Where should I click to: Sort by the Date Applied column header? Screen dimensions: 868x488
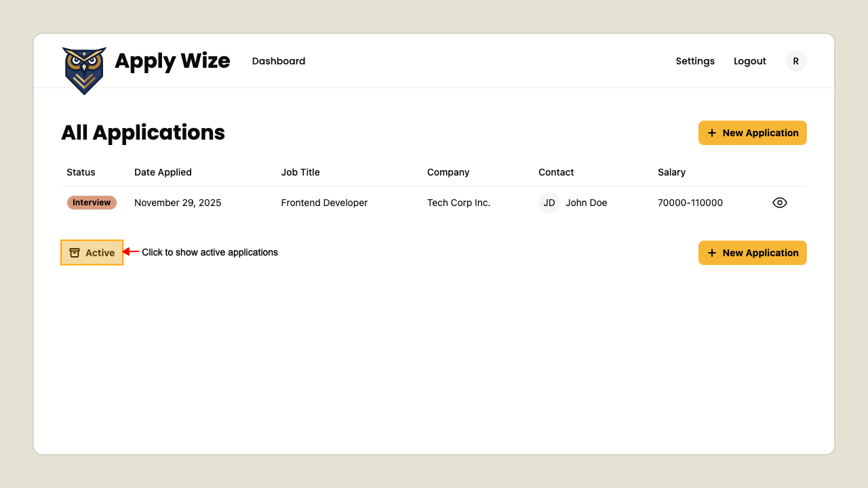pyautogui.click(x=163, y=172)
